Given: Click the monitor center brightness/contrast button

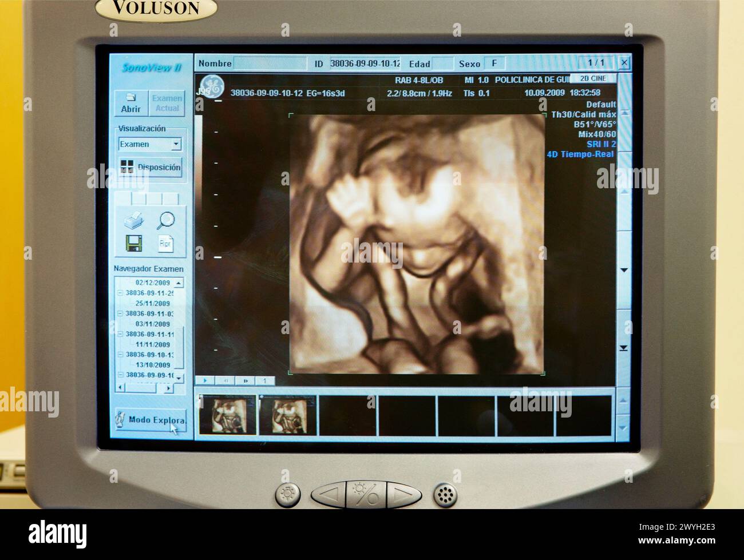Looking at the screenshot, I should 366,495.
